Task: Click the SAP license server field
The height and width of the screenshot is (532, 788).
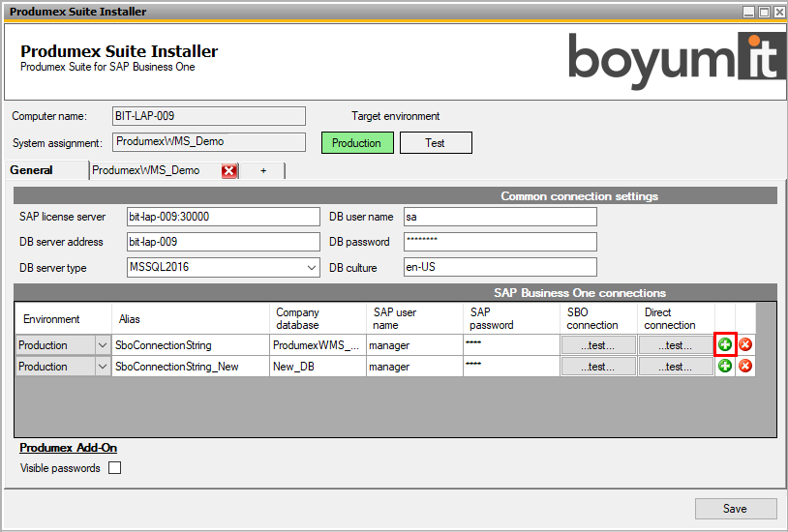Action: click(x=223, y=217)
